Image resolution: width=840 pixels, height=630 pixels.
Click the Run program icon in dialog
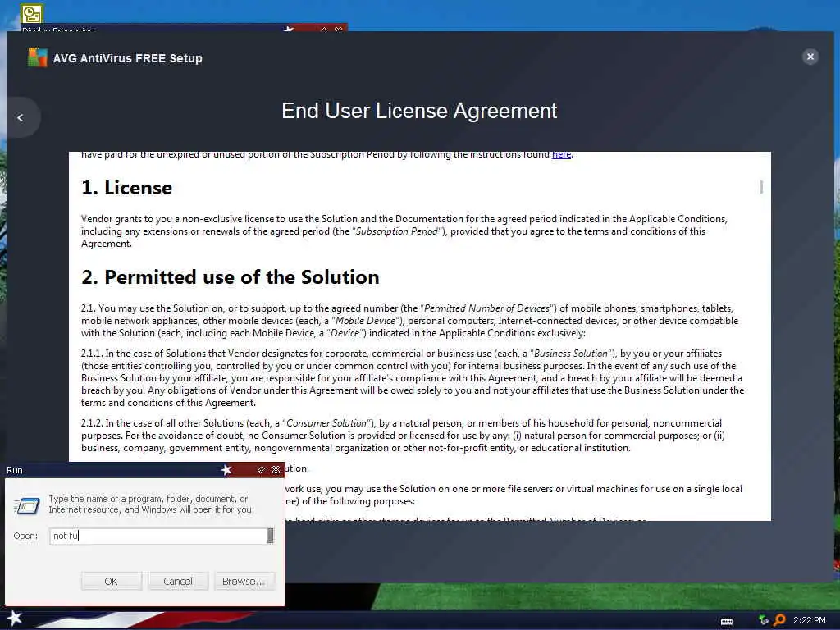(x=27, y=505)
